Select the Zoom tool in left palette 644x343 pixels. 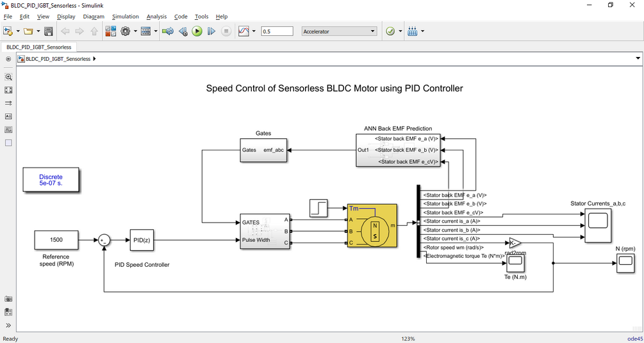8,77
